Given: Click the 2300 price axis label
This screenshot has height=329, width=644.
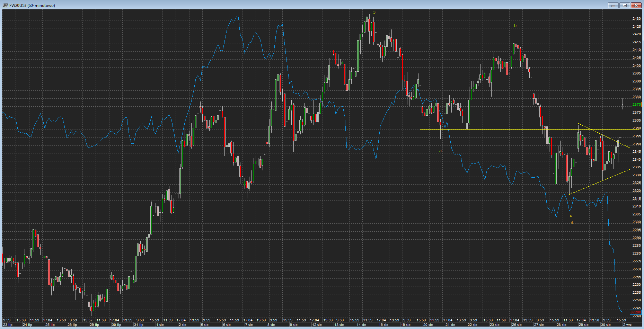Looking at the screenshot, I should (636, 222).
